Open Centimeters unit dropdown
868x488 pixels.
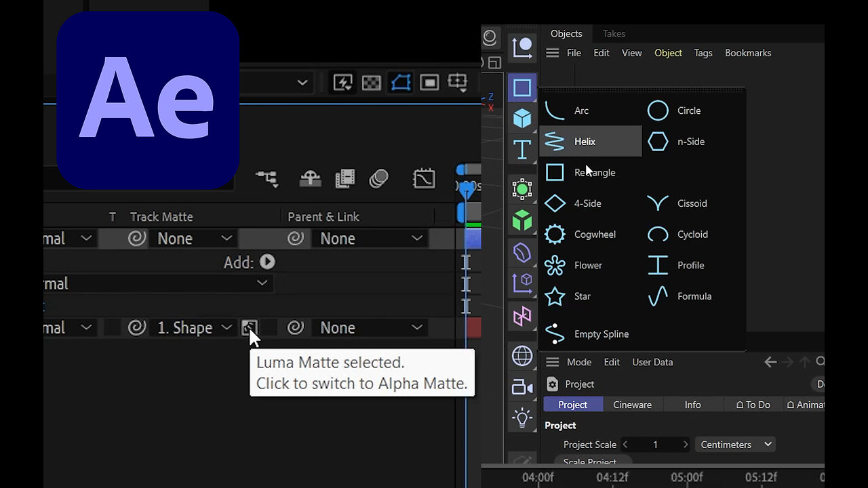(735, 445)
